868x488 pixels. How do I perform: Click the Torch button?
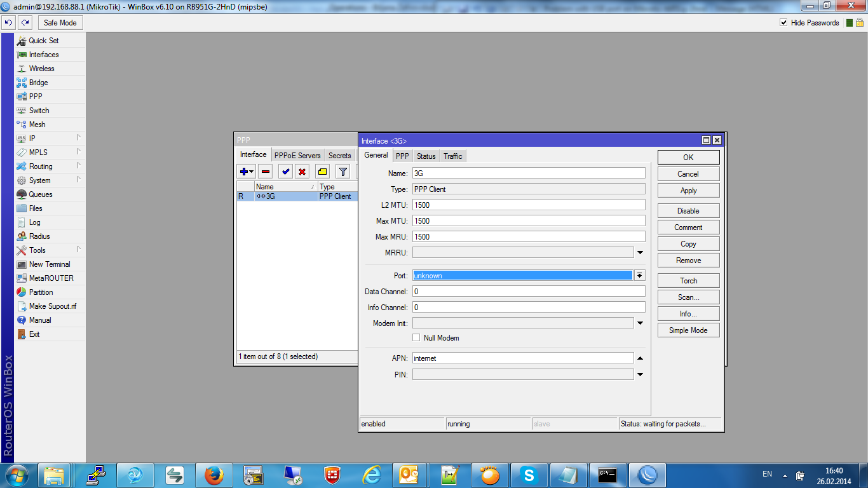(x=689, y=281)
